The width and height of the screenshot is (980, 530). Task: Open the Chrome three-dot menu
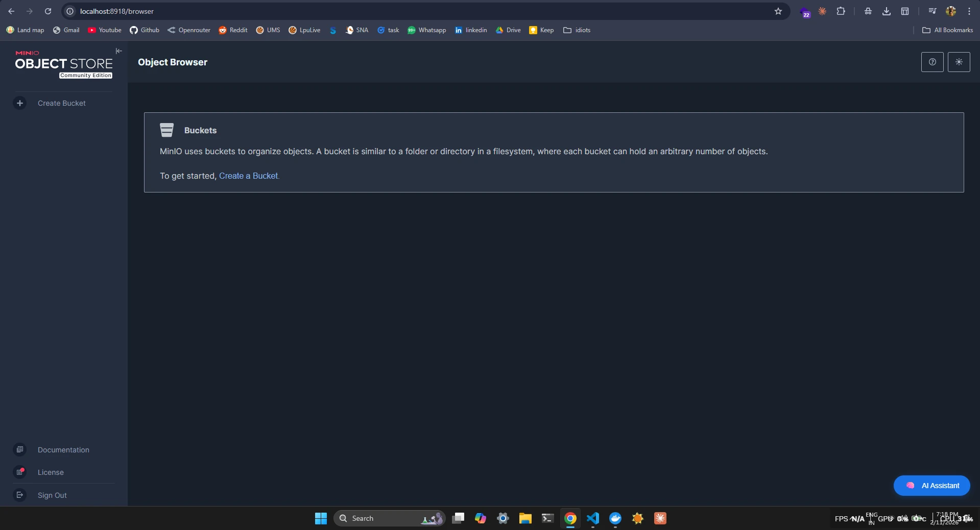[x=969, y=11]
